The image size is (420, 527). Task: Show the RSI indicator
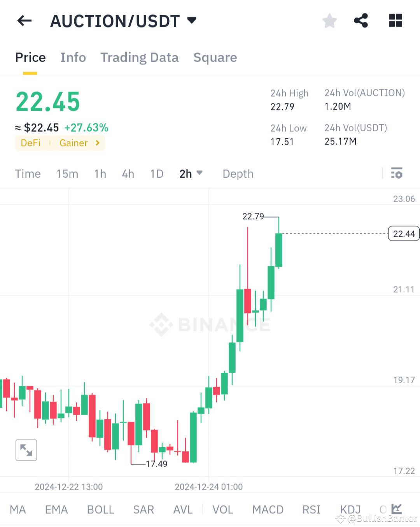pos(311,509)
